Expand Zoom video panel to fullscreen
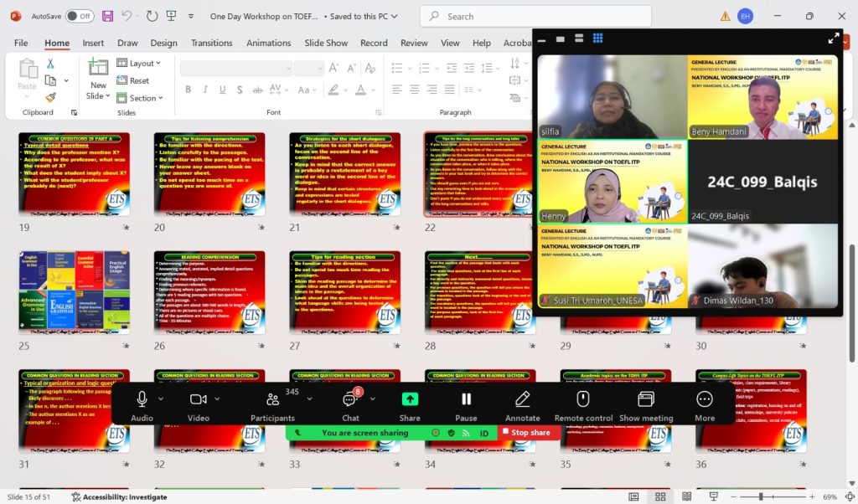This screenshot has width=858, height=504. (x=834, y=39)
